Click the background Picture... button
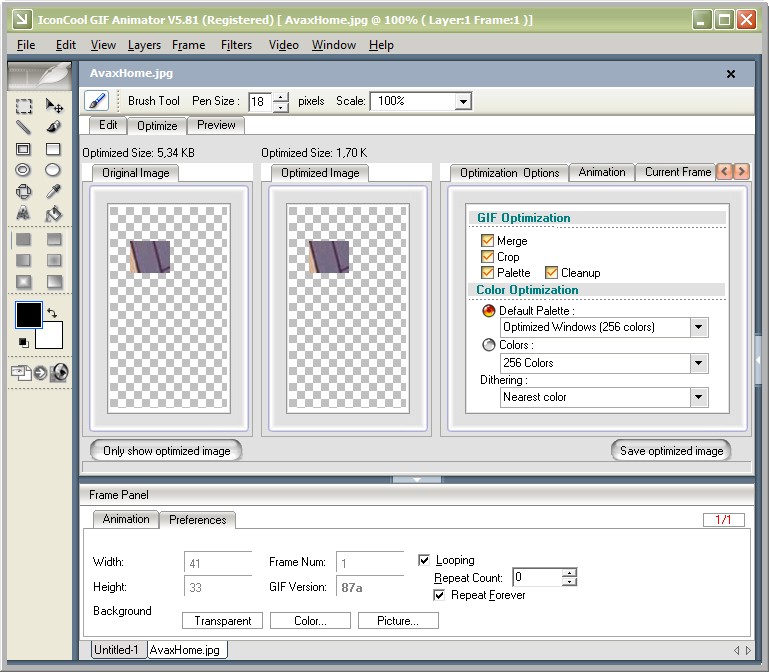Image resolution: width=769 pixels, height=672 pixels. 398,620
